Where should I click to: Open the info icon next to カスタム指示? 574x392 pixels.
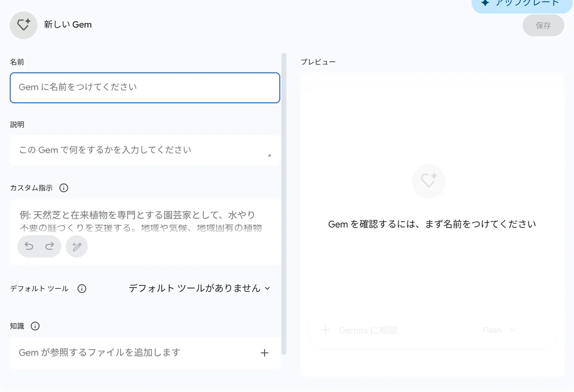click(64, 188)
